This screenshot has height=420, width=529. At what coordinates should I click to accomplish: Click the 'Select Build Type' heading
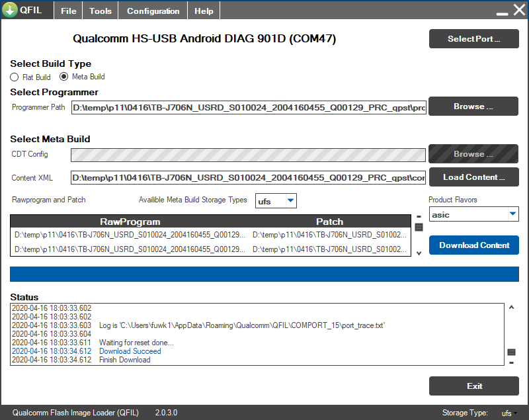pyautogui.click(x=51, y=63)
